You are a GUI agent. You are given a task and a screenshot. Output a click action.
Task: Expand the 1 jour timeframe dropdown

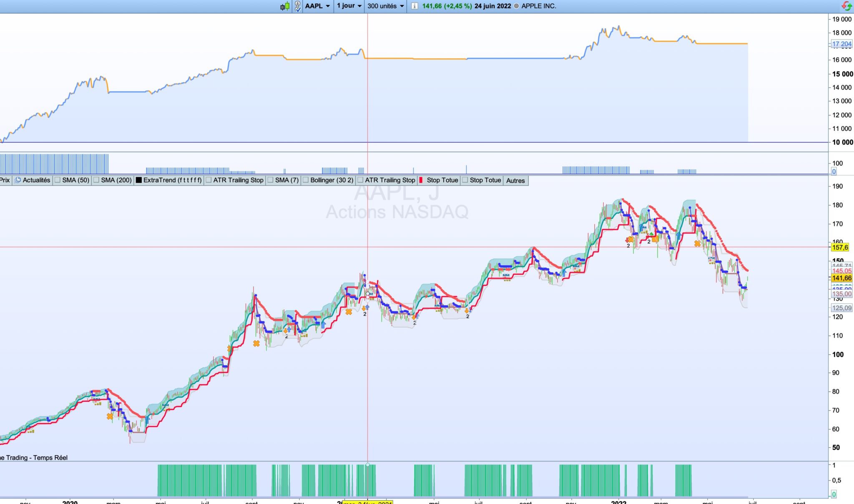(x=349, y=6)
